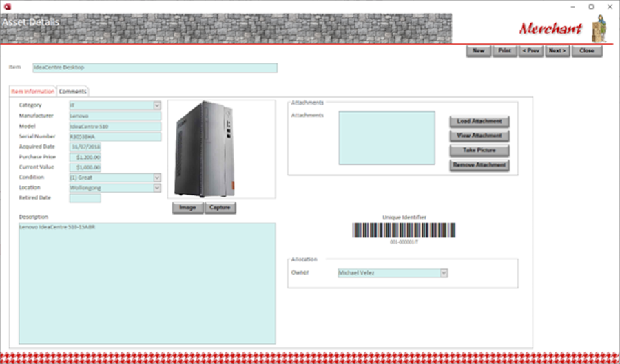This screenshot has width=620, height=364.
Task: Open View Attachment button
Action: [479, 136]
